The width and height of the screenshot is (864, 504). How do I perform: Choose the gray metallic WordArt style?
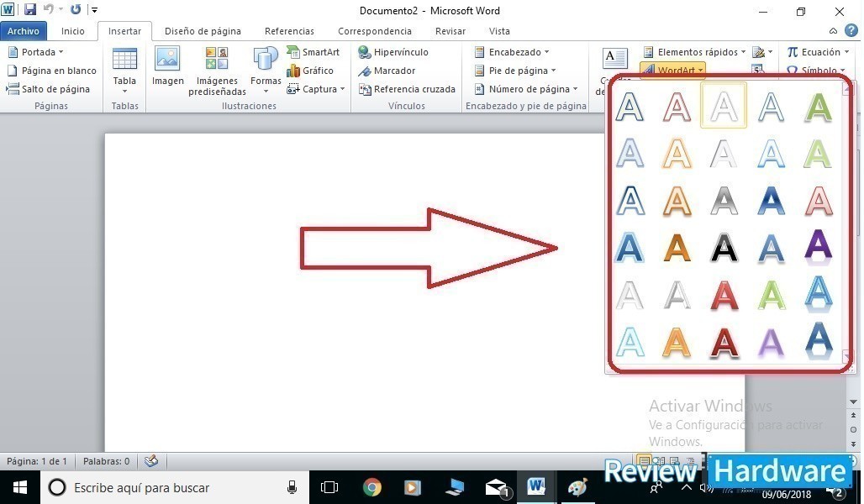pos(724,200)
